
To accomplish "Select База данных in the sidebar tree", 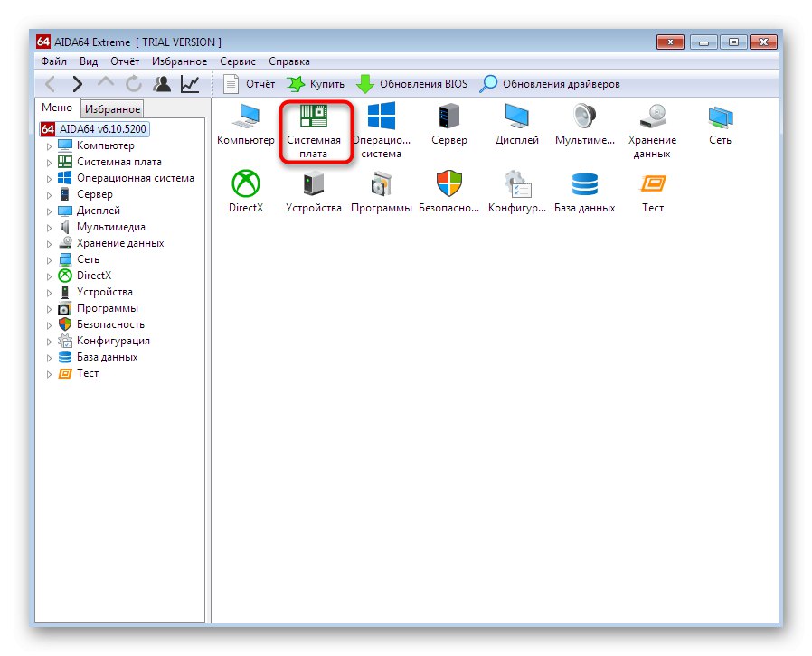I will [107, 357].
